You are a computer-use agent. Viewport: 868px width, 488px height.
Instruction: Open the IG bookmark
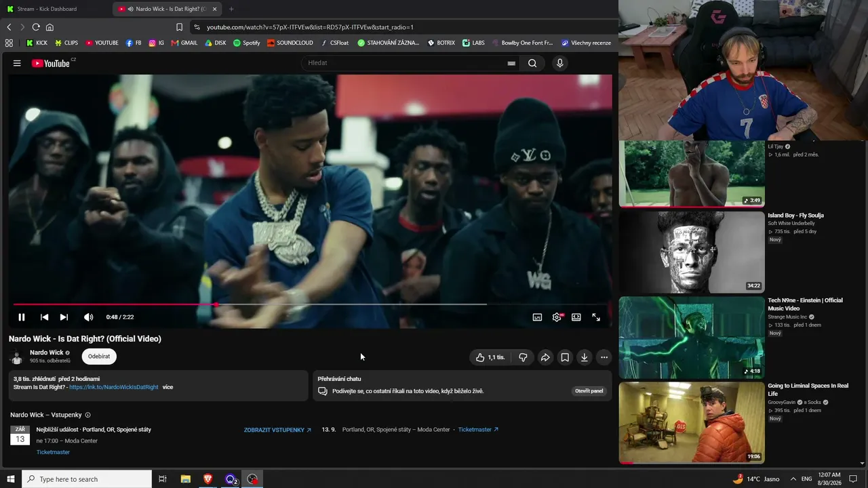tap(157, 43)
